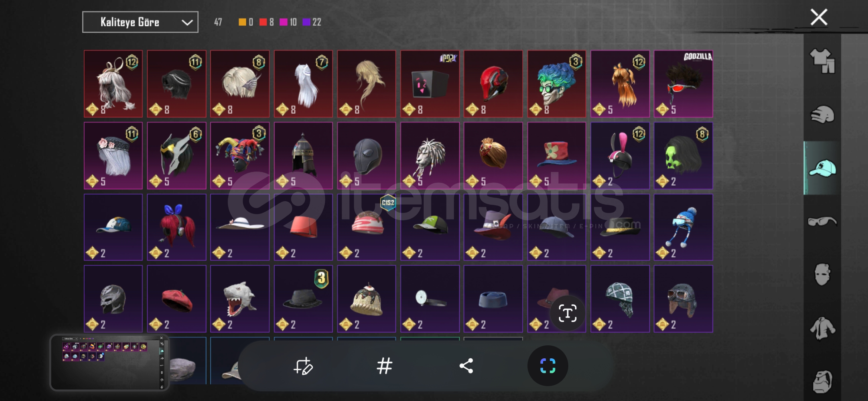Click the dropdown chevron arrow
The height and width of the screenshot is (401, 868).
pos(187,23)
